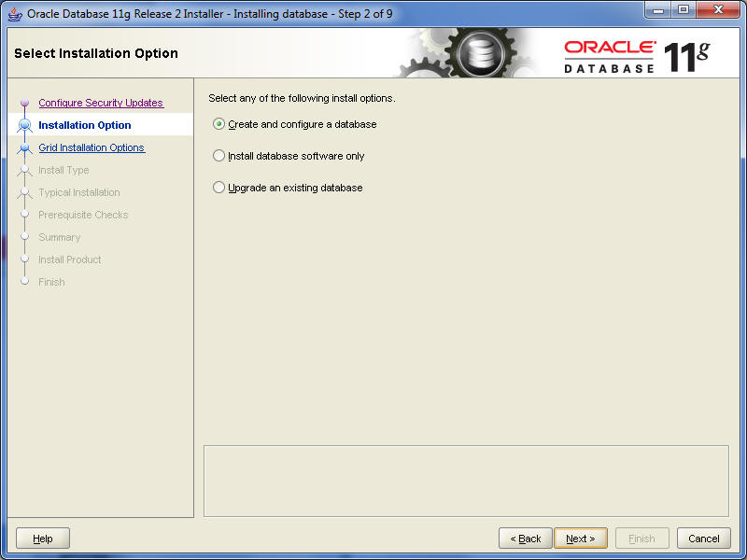Click the Configure Security Updates step marker
This screenshot has width=747, height=560.
(x=25, y=103)
